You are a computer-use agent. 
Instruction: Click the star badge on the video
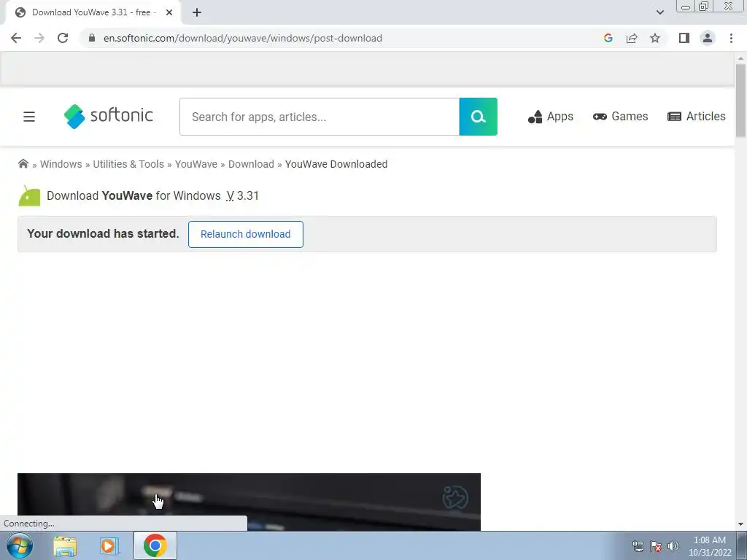pos(455,497)
